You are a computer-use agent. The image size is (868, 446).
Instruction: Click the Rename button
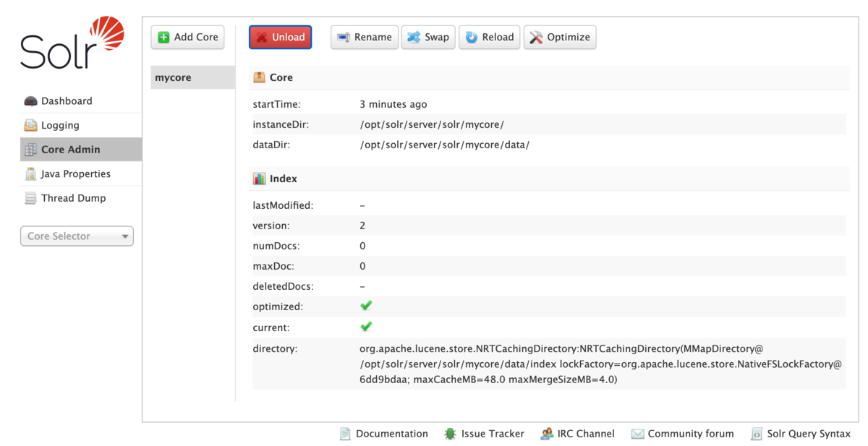(365, 37)
